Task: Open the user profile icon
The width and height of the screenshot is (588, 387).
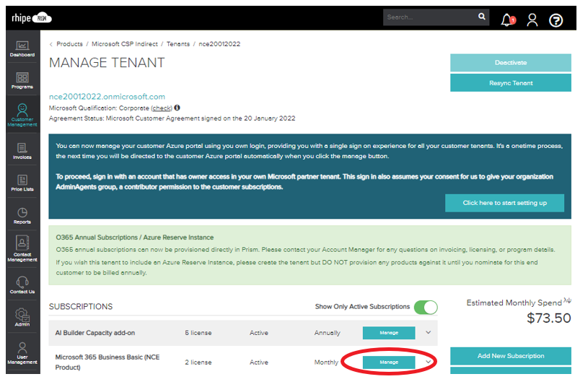Action: pos(532,20)
